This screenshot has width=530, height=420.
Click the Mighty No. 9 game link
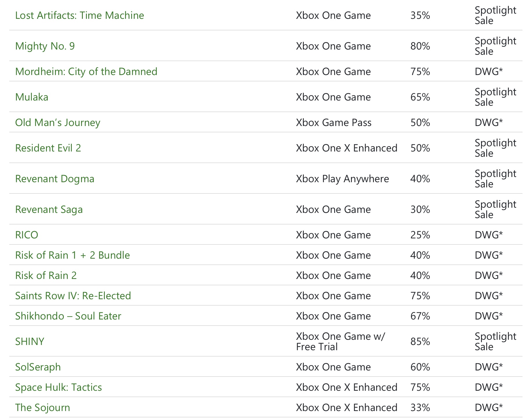[x=45, y=46]
